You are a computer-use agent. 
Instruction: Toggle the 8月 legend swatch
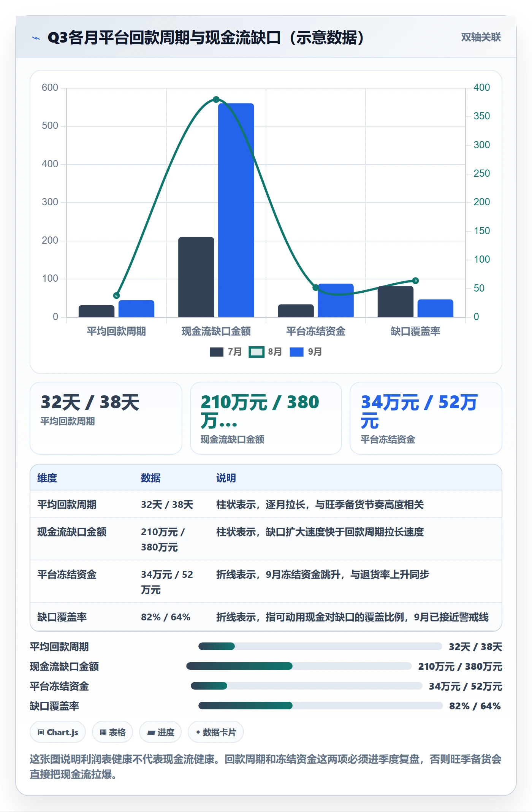256,352
